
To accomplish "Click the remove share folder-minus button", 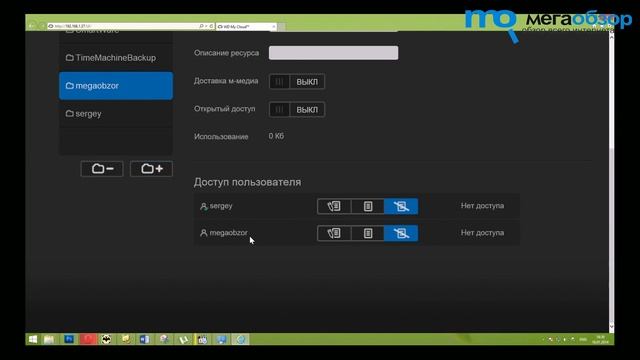I will (102, 169).
